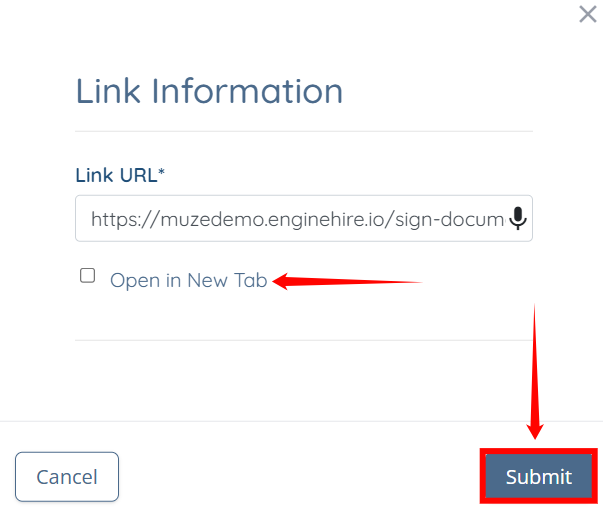Click the X at the dialog corner
Image resolution: width=603 pixels, height=519 pixels.
tap(588, 15)
